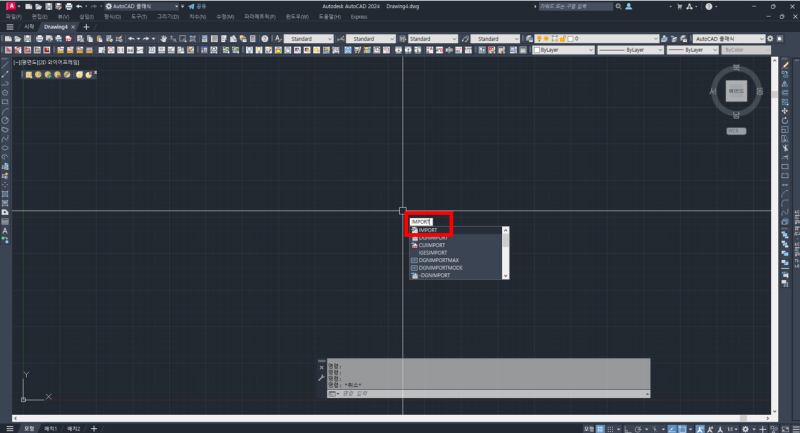This screenshot has width=800, height=433.
Task: Click the Share paper-plane icon
Action: point(191,7)
